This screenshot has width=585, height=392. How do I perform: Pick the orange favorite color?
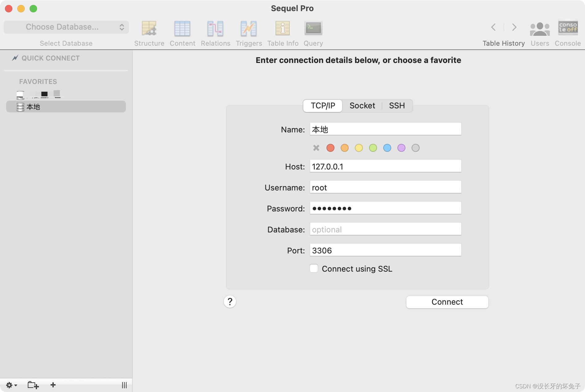[344, 148]
